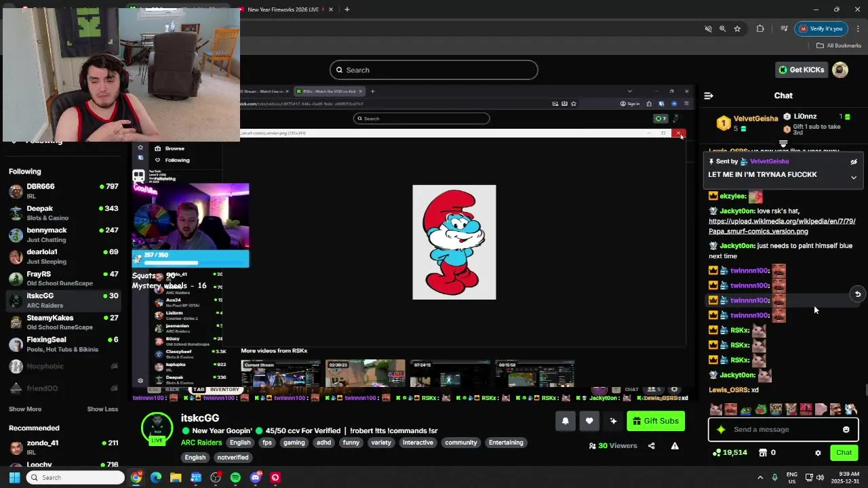This screenshot has width=868, height=488.
Task: Open user profile avatar menu
Action: pos(840,70)
